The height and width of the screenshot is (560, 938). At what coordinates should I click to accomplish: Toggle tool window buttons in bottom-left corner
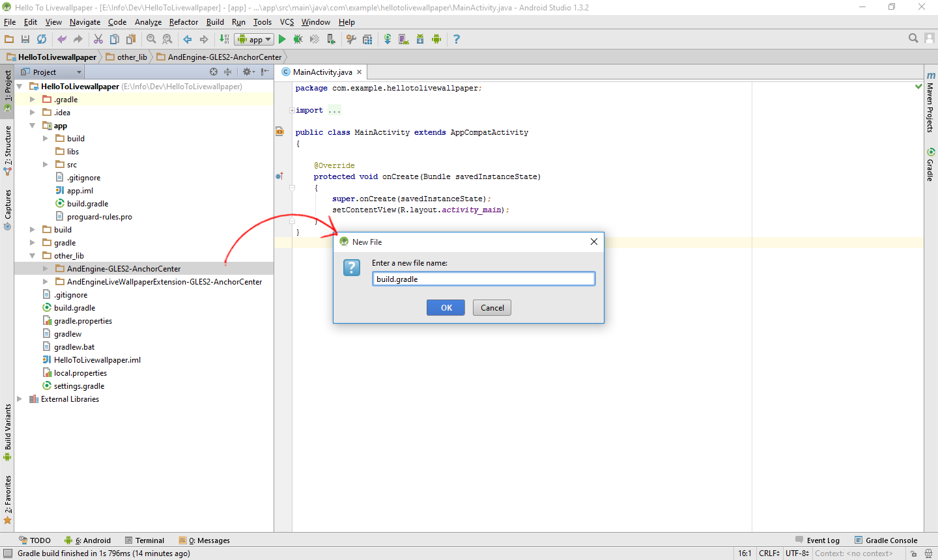click(7, 553)
